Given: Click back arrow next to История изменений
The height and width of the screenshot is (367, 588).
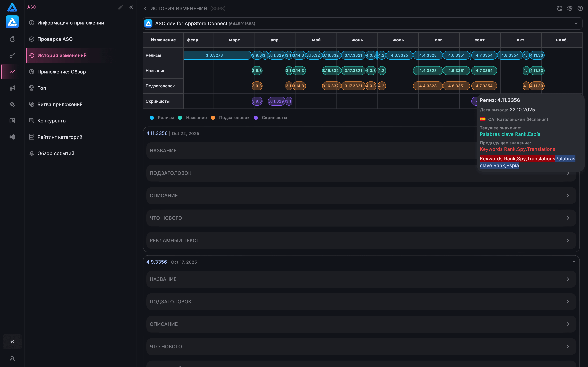Looking at the screenshot, I should click(x=145, y=9).
